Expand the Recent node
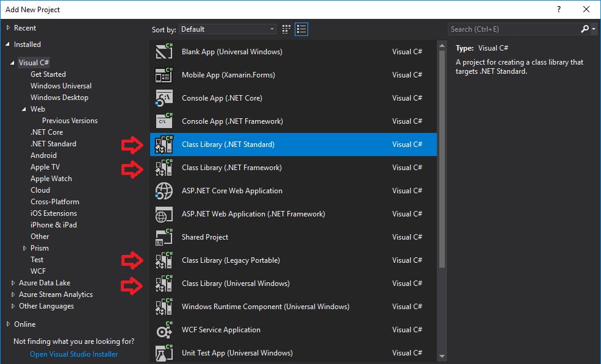The width and height of the screenshot is (601, 364). pyautogui.click(x=8, y=27)
